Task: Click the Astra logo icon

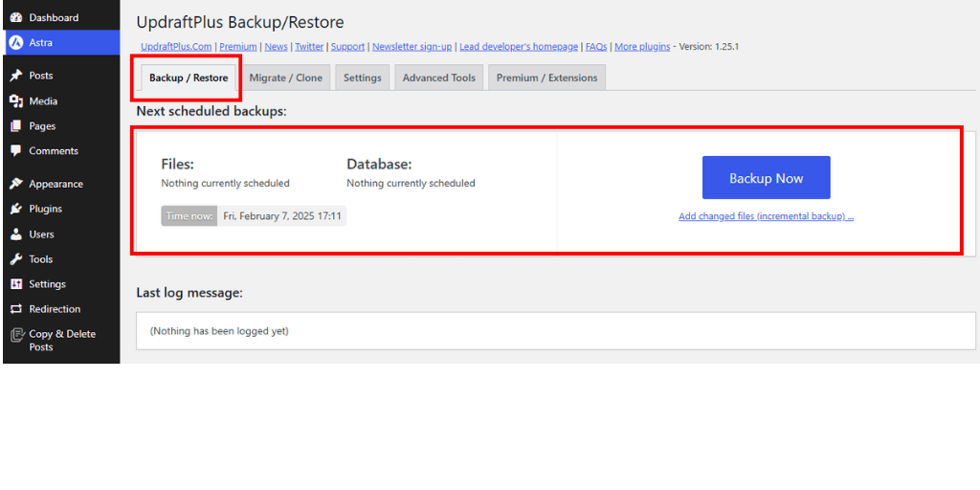Action: coord(17,43)
